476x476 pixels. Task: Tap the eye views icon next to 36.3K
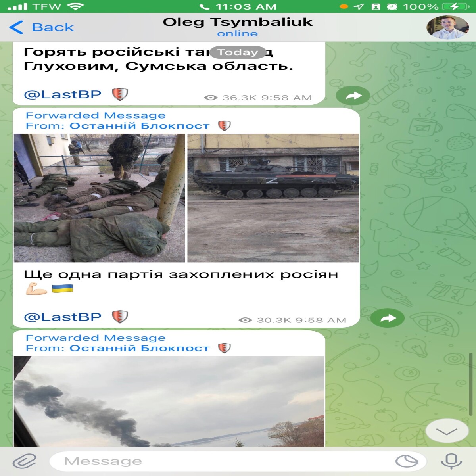click(x=211, y=98)
